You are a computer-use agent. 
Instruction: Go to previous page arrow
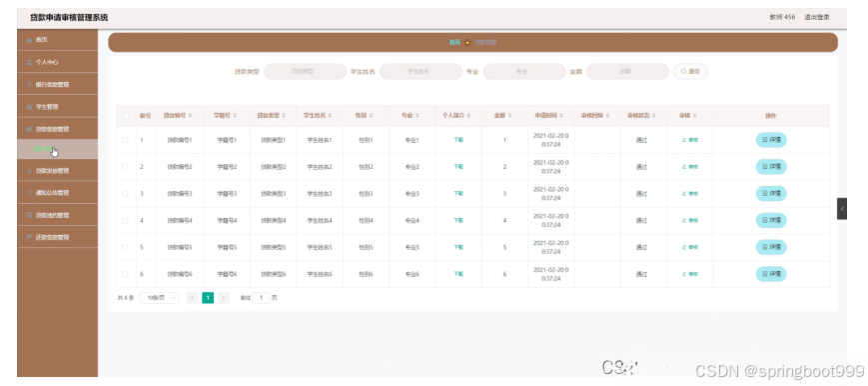click(193, 298)
